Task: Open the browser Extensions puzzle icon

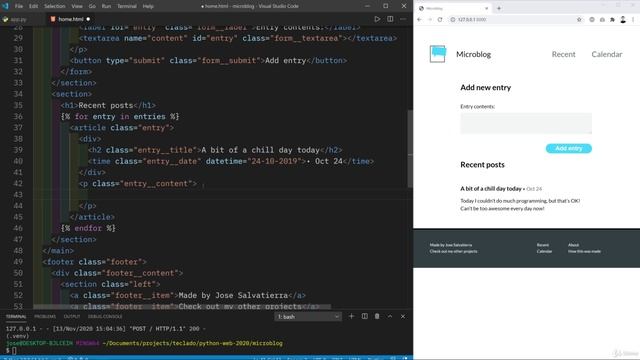Action: (x=612, y=19)
